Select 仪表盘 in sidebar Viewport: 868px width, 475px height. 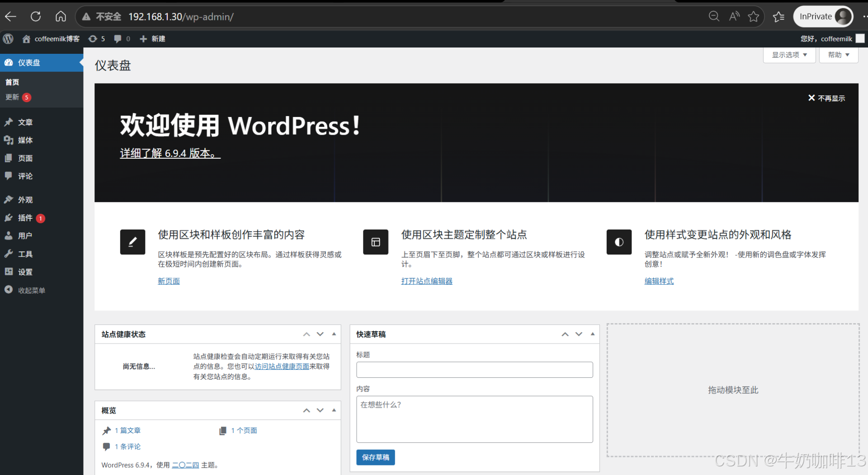[42, 63]
